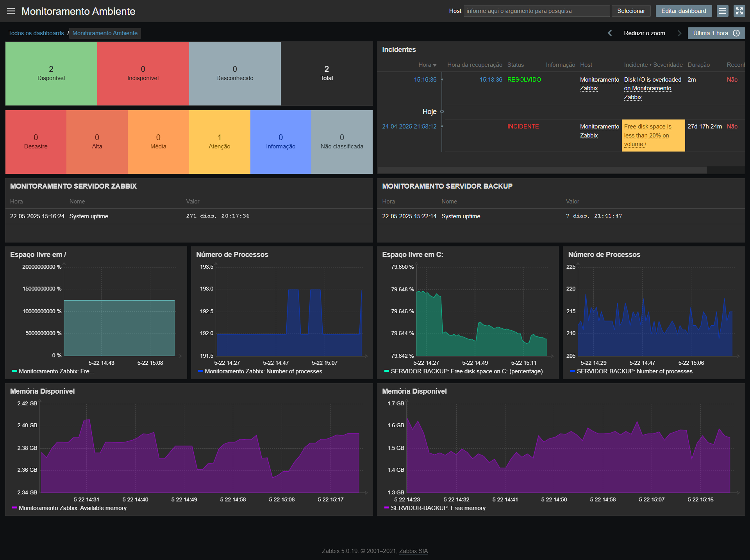Select the green Disponível hosts tile
This screenshot has width=750, height=560.
pyautogui.click(x=51, y=73)
